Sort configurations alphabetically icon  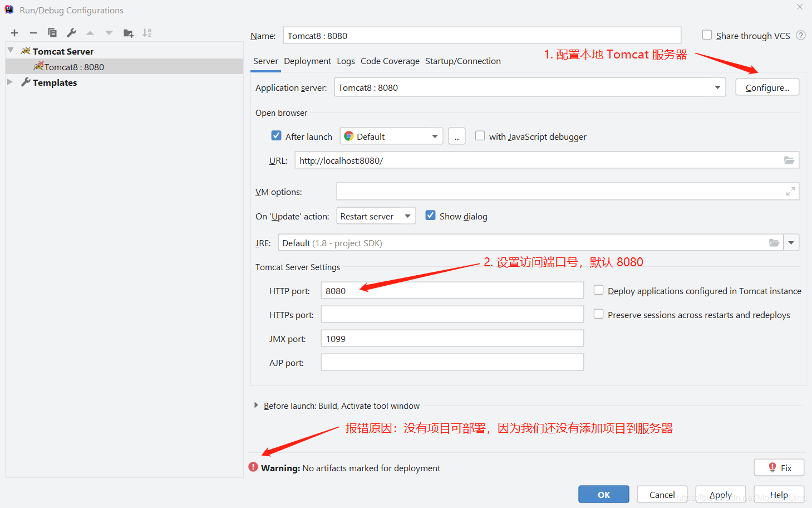(x=147, y=33)
